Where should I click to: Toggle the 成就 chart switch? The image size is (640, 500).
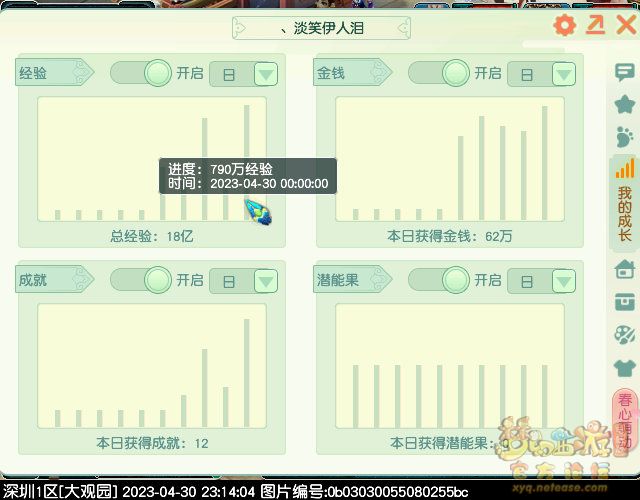pyautogui.click(x=141, y=280)
